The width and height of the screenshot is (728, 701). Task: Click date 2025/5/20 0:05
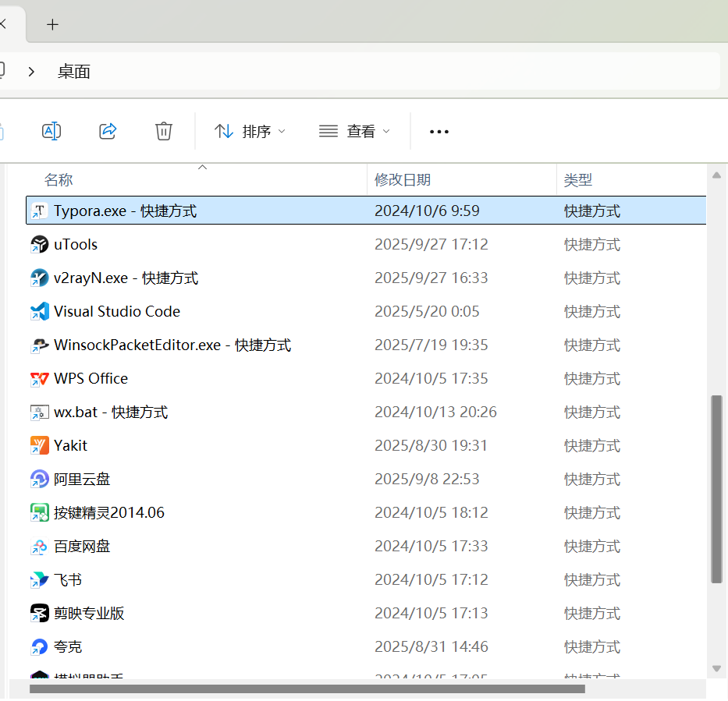427,311
